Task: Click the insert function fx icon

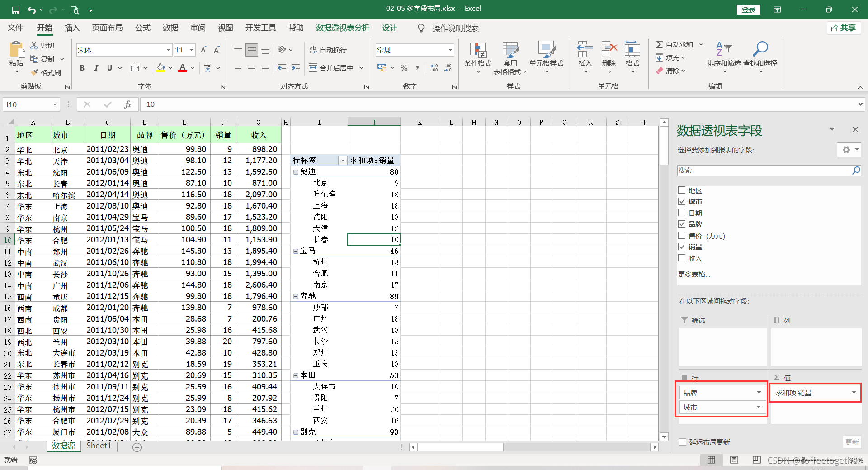Action: coord(127,104)
